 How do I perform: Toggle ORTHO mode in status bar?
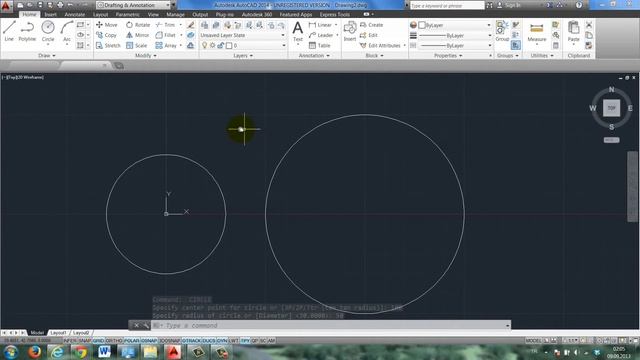pos(114,340)
